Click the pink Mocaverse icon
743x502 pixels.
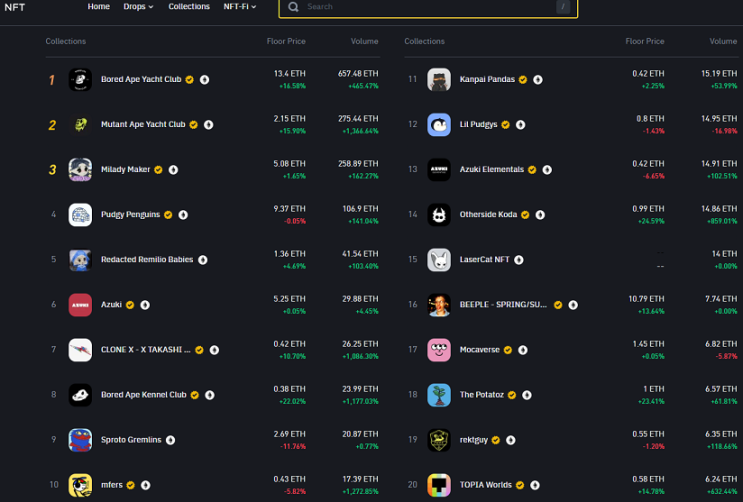coord(439,350)
